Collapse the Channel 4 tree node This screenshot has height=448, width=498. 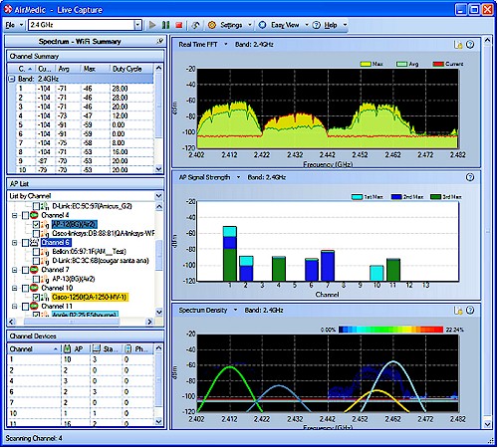click(x=14, y=215)
